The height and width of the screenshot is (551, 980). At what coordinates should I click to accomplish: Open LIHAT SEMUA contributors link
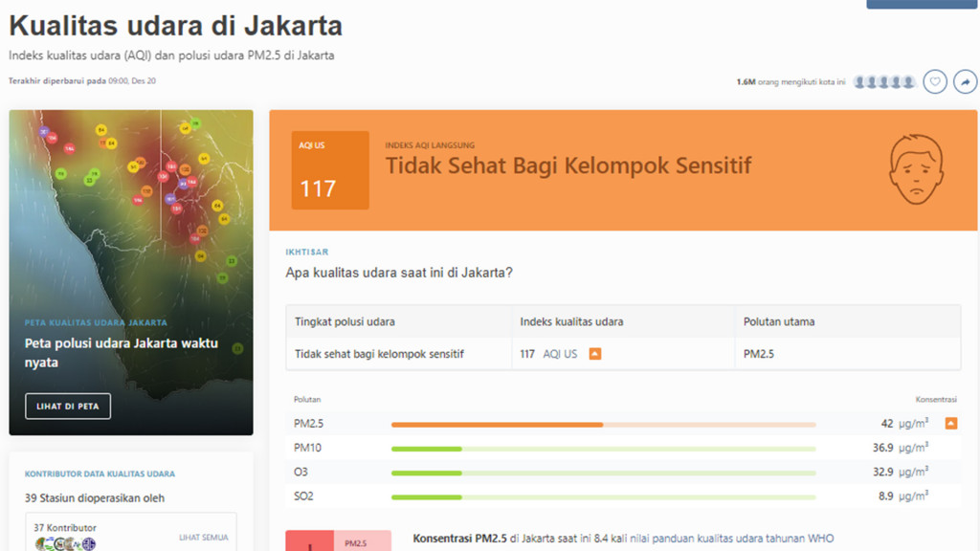point(203,538)
